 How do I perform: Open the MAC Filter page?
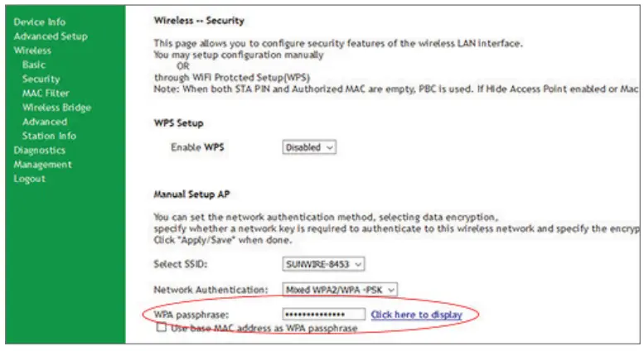pos(46,93)
